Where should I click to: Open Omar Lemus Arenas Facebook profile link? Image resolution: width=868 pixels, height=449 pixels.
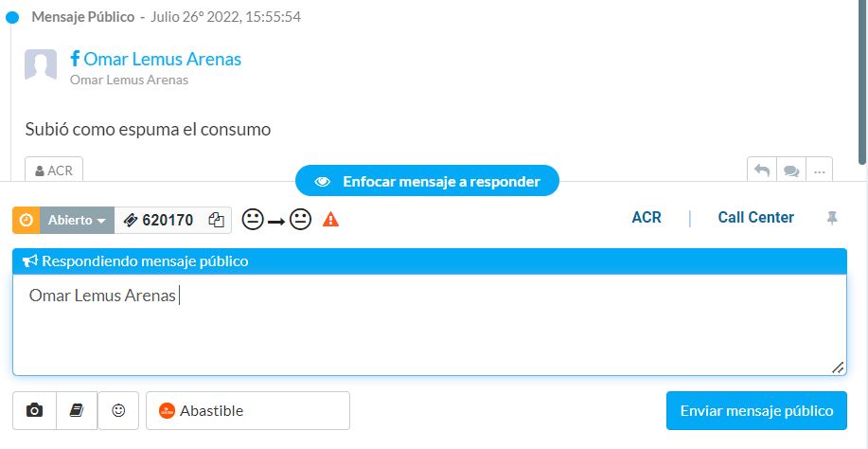tap(162, 60)
